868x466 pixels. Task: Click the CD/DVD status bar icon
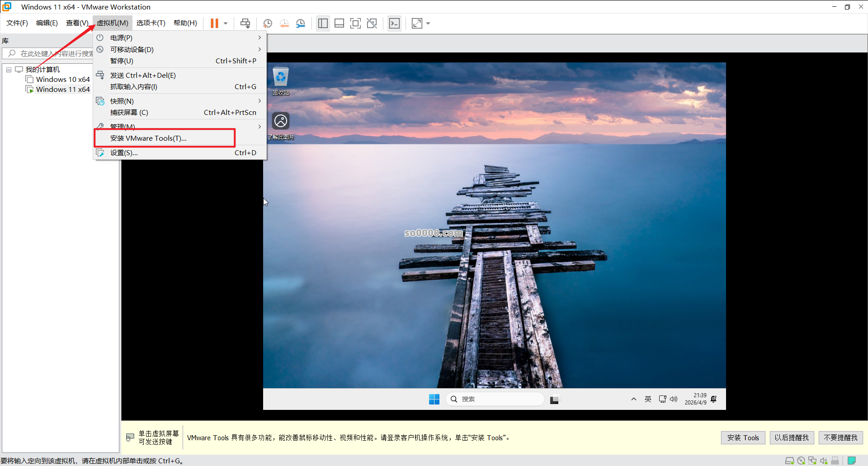click(x=801, y=460)
